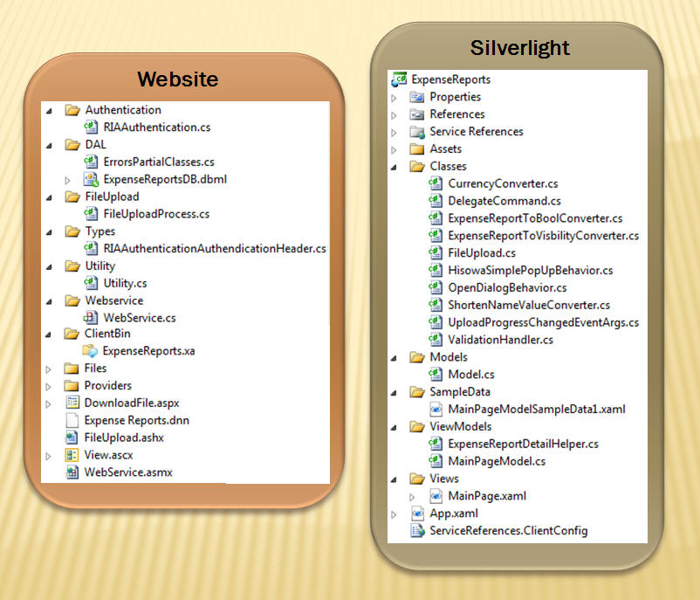
Task: Expand the DownloadFile.aspx node
Action: (49, 403)
